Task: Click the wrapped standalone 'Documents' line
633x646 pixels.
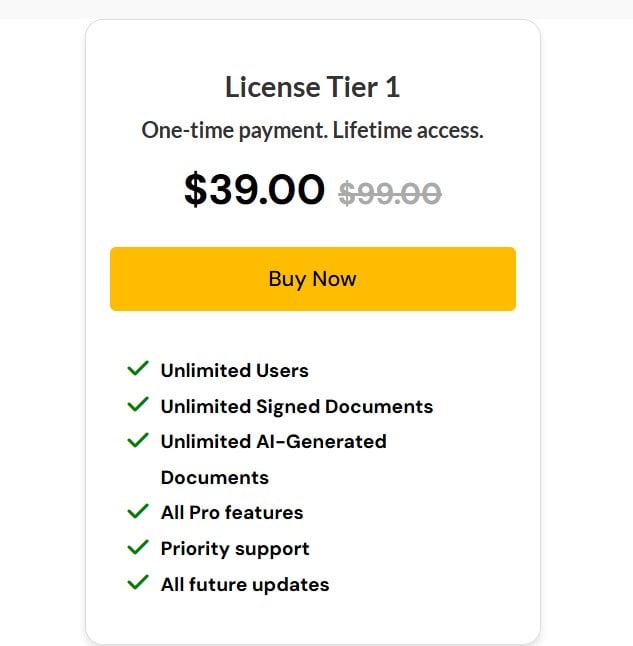Action: pyautogui.click(x=214, y=477)
